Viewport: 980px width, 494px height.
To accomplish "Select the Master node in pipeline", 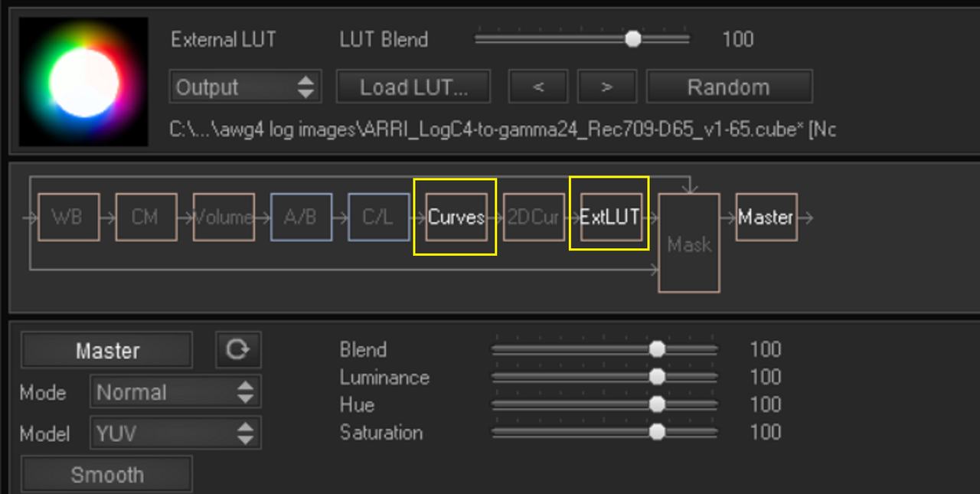I will pyautogui.click(x=766, y=218).
